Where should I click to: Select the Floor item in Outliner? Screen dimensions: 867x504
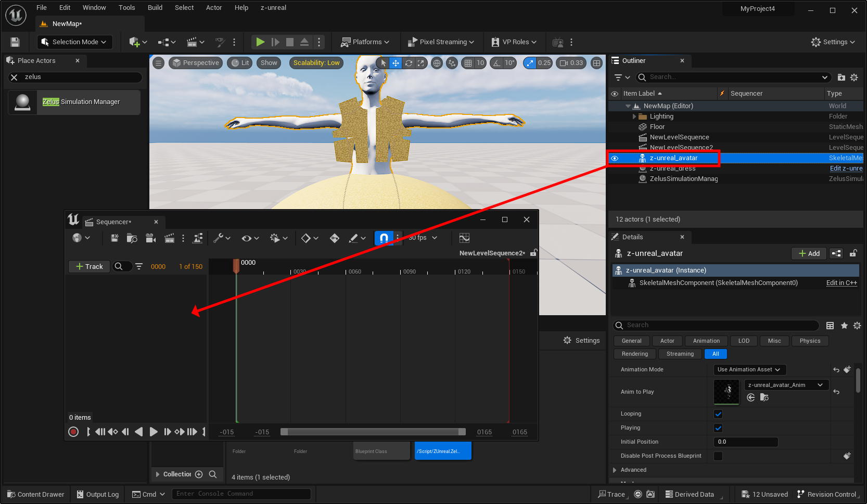tap(657, 127)
